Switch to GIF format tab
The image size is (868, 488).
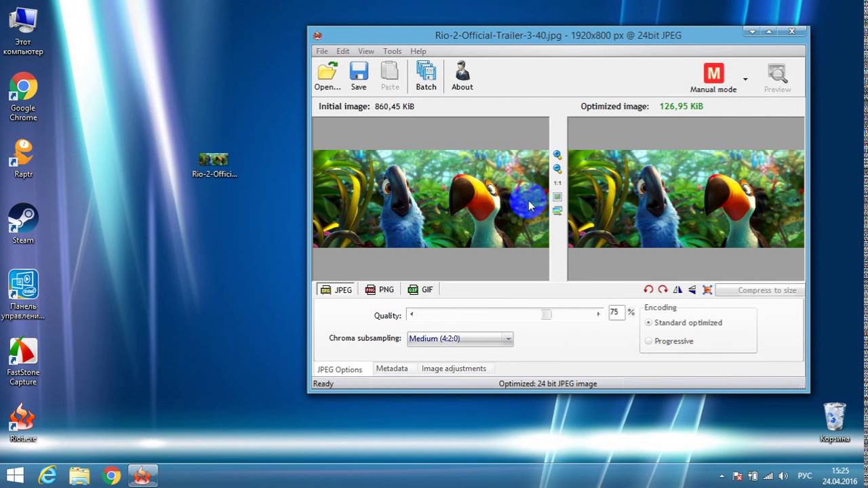420,289
